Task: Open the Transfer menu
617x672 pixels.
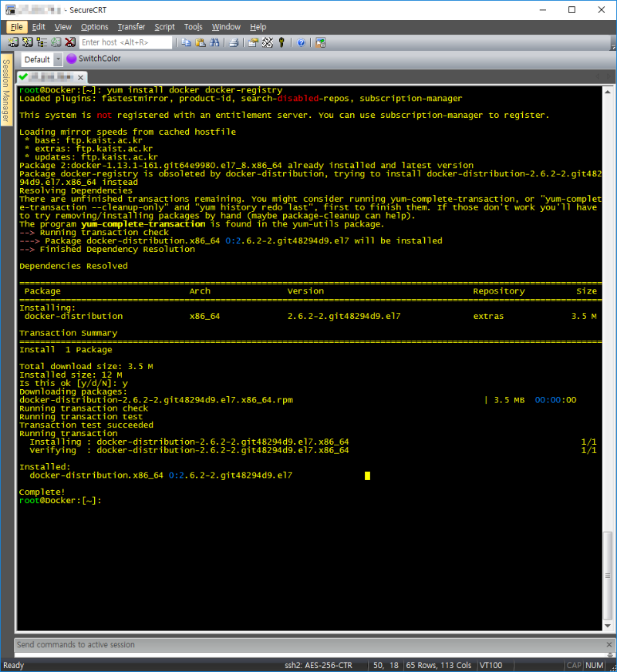Action: point(131,27)
